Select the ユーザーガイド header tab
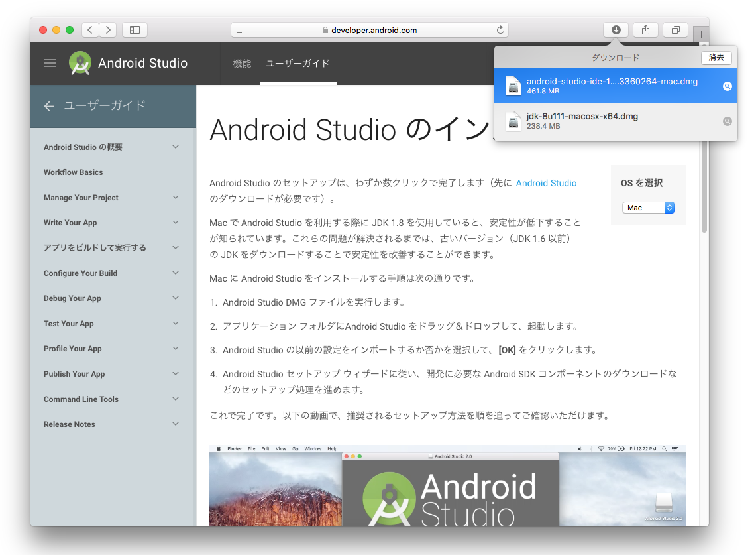This screenshot has height=555, width=756. (x=297, y=63)
